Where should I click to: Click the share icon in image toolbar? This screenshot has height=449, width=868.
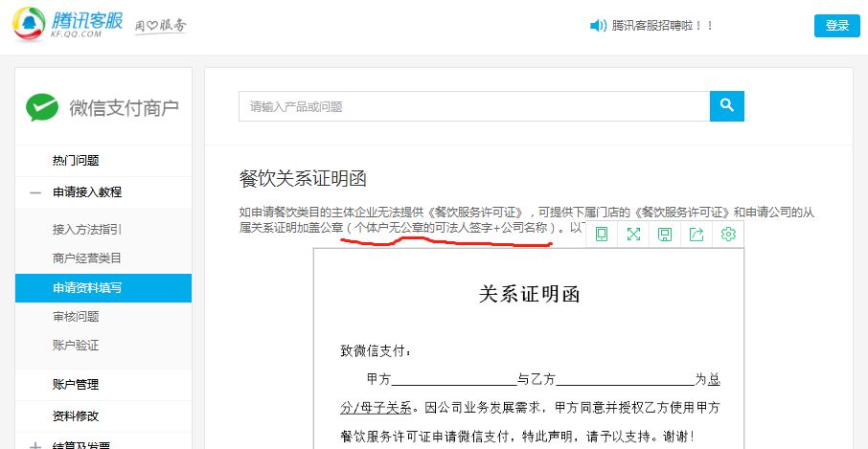pos(697,235)
